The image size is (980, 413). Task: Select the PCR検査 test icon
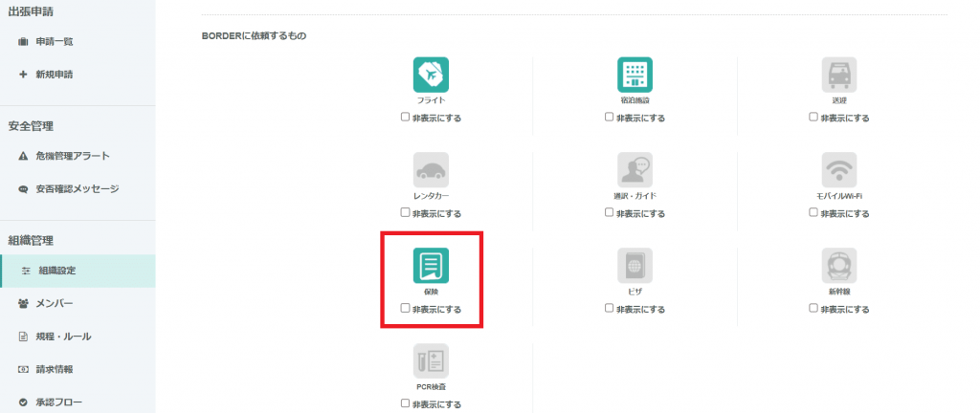431,360
